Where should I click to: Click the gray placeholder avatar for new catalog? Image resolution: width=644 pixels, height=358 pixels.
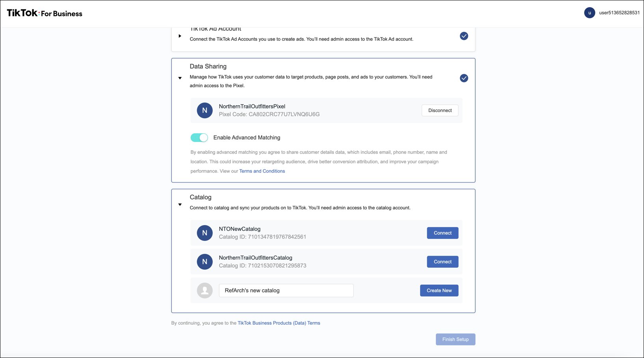(205, 291)
